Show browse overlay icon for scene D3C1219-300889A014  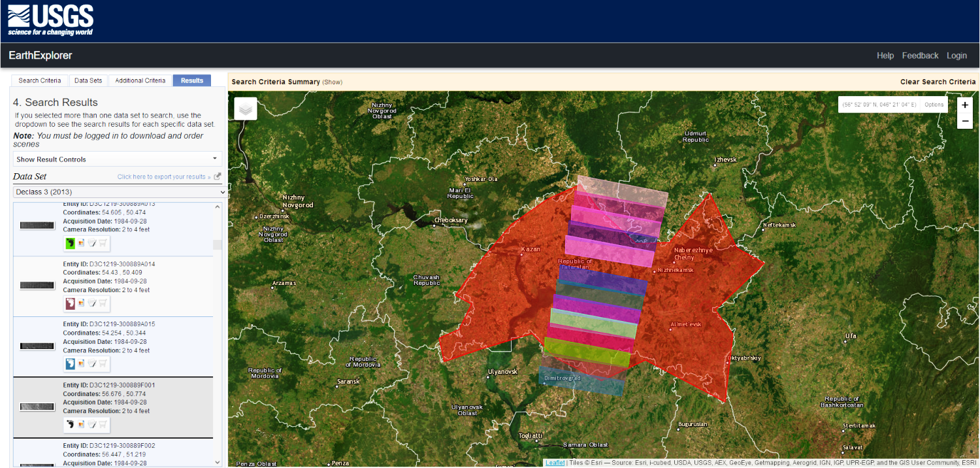[x=82, y=303]
